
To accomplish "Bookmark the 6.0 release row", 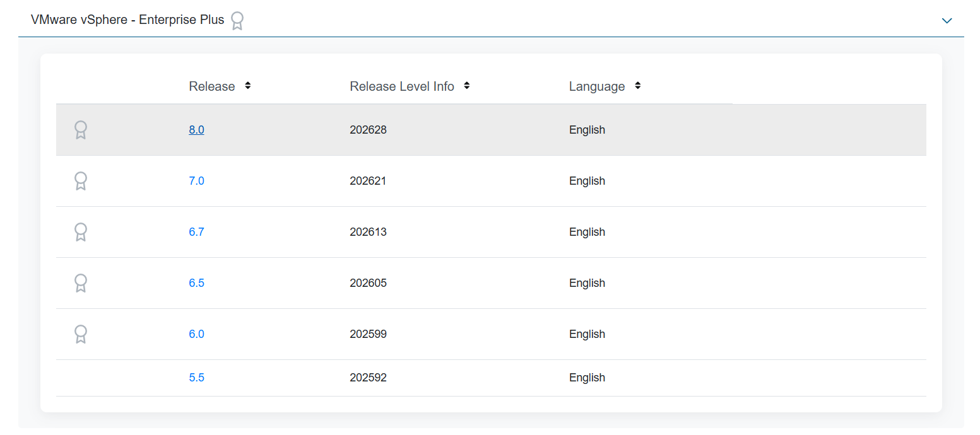I will (x=81, y=334).
